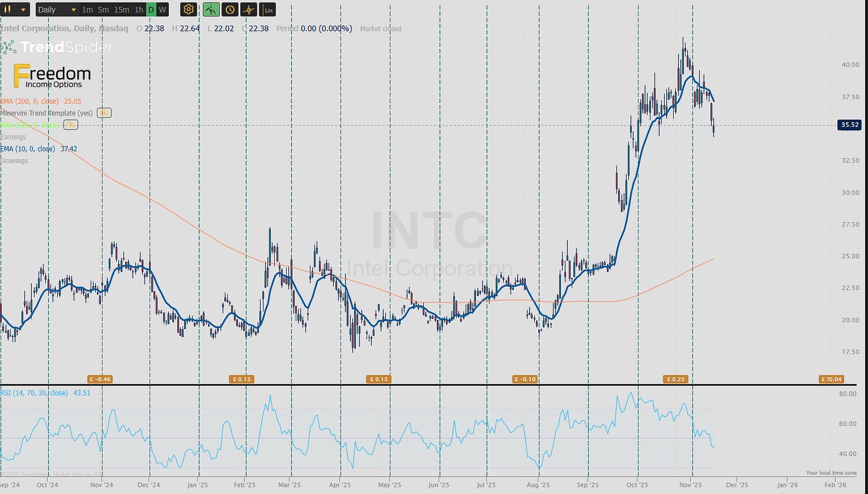Click the Intel Corporation, Daily, Nasdaq title
868x494 pixels.
pyautogui.click(x=64, y=29)
